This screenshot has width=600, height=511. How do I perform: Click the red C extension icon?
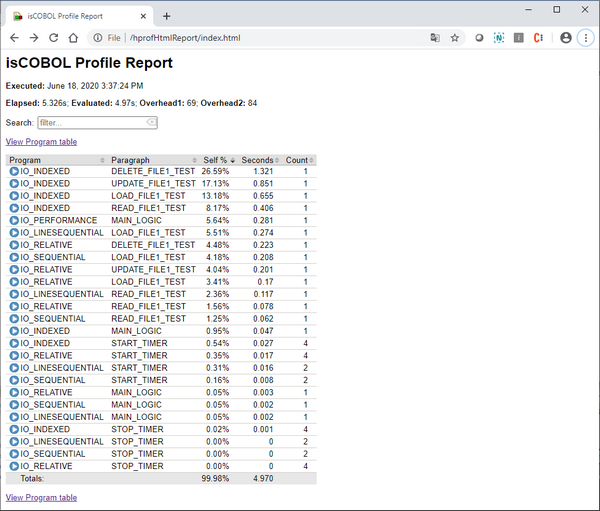coord(538,38)
